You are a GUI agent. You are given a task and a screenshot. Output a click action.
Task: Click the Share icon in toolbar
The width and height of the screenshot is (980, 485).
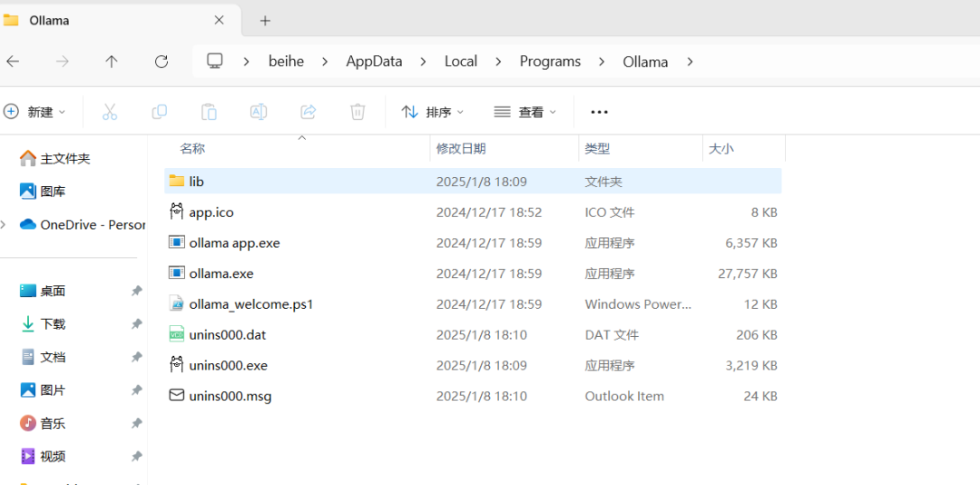click(309, 112)
